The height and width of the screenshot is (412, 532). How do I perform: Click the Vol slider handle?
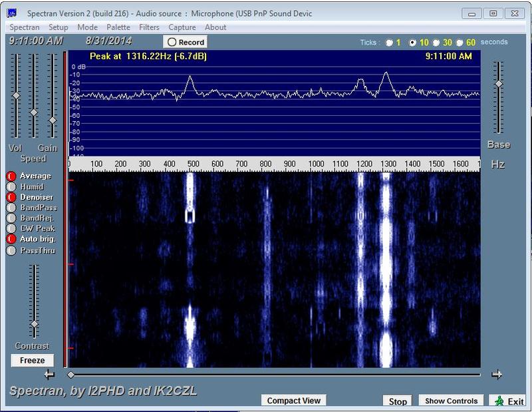click(16, 96)
